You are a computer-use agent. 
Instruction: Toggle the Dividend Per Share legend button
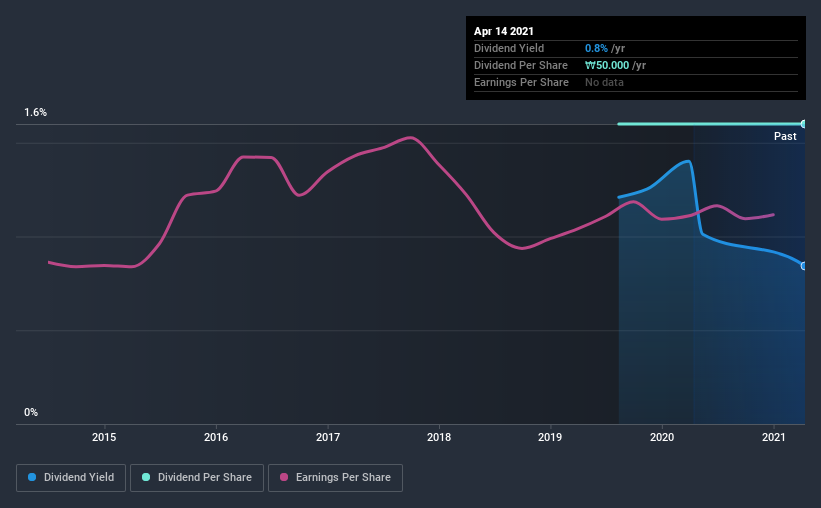[197, 478]
